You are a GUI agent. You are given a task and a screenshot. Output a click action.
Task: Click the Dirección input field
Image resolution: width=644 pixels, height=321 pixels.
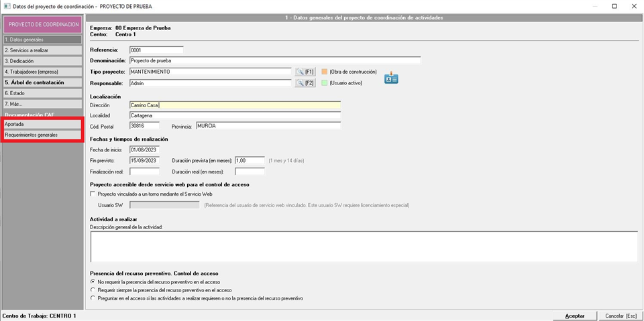234,105
